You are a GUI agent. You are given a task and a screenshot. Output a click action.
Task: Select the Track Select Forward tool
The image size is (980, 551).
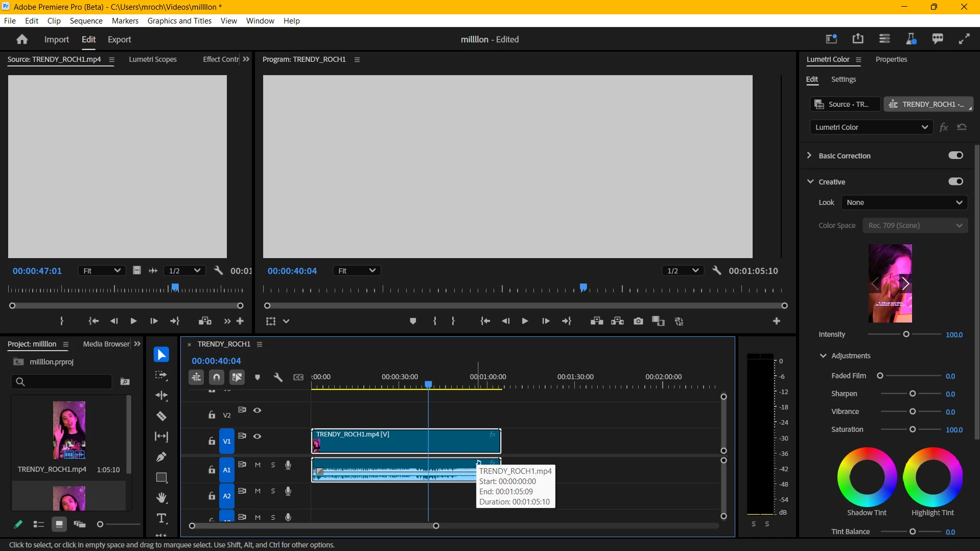pyautogui.click(x=161, y=375)
